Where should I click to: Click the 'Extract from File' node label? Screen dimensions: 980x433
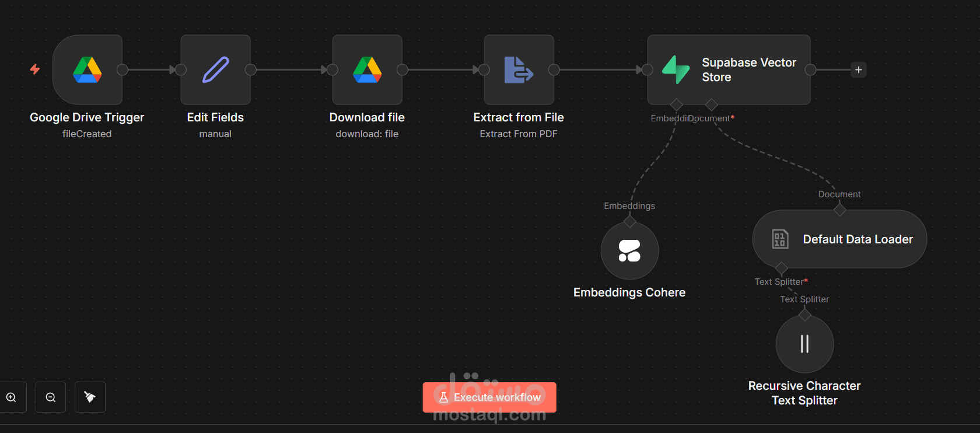519,117
